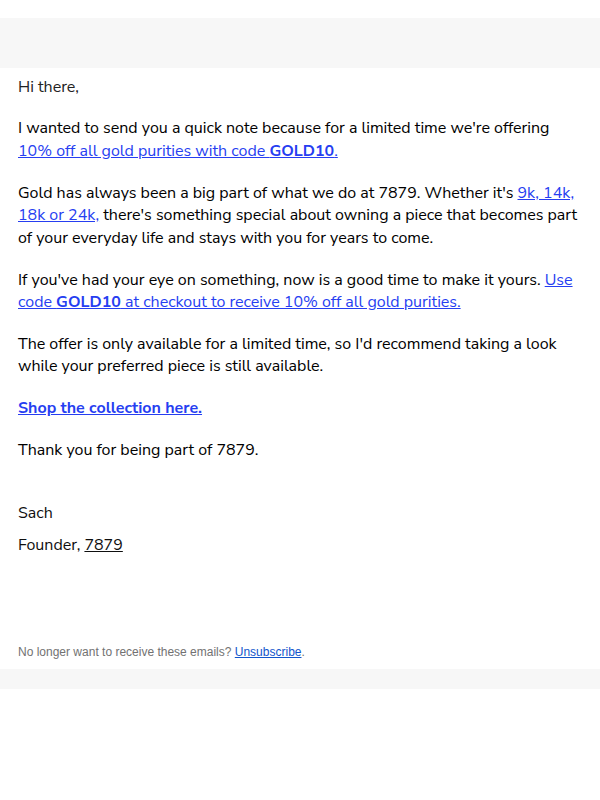The image size is (600, 800).
Task: Click the bold GOLD10 code in first paragraph
Action: pyautogui.click(x=302, y=151)
